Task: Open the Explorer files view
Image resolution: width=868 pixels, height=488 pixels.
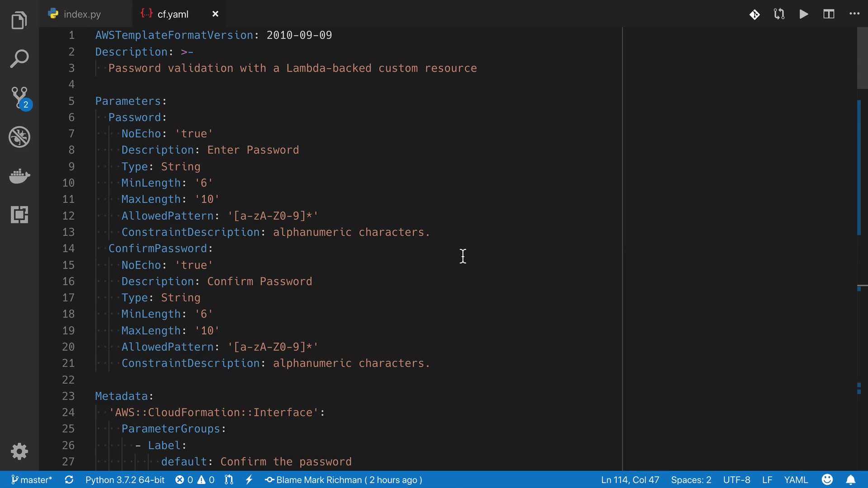Action: [19, 20]
